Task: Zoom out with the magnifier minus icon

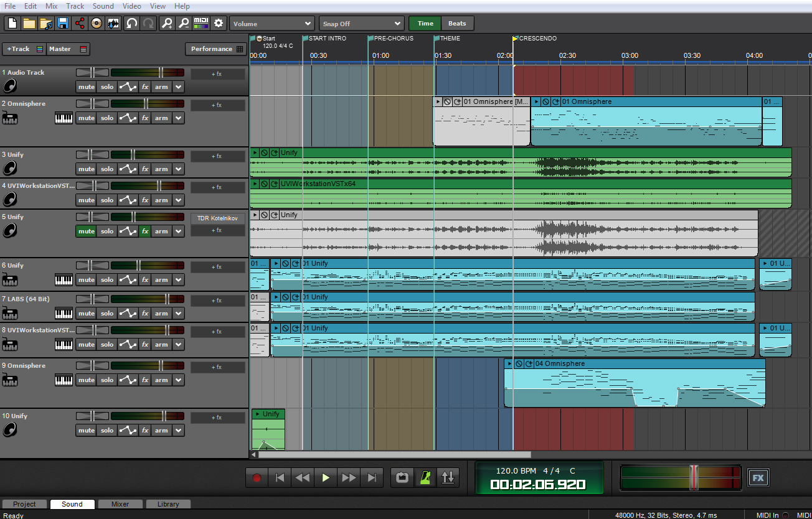Action: [184, 24]
